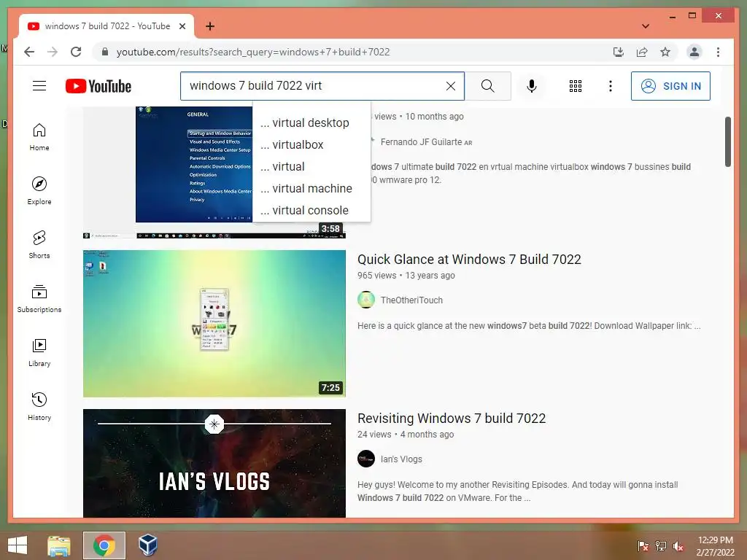Visit TheOtheriTouch channel name
Viewport: 747px width, 560px height.
[x=411, y=300]
